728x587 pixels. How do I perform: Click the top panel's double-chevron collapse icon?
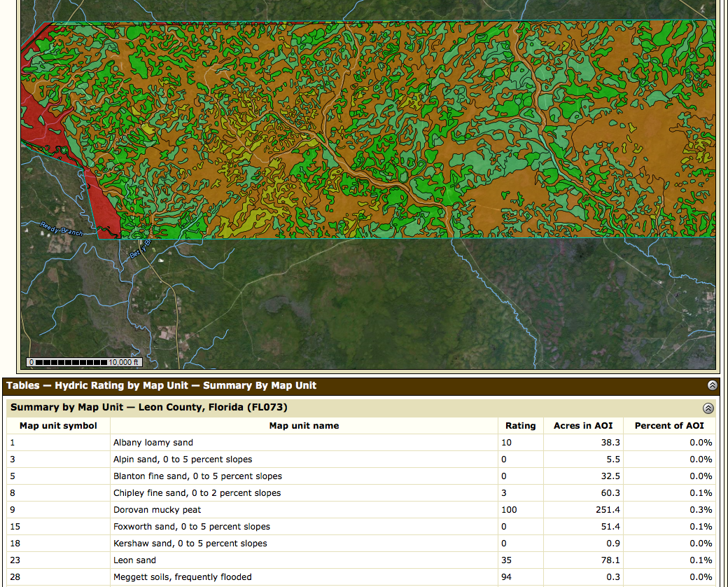712,385
